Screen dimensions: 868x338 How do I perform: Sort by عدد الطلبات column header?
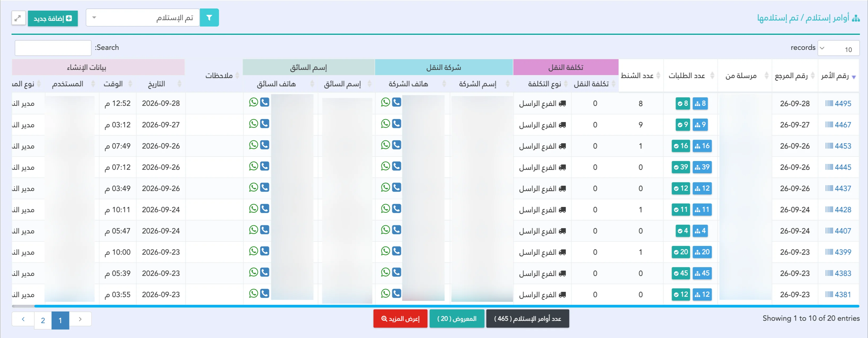click(690, 76)
